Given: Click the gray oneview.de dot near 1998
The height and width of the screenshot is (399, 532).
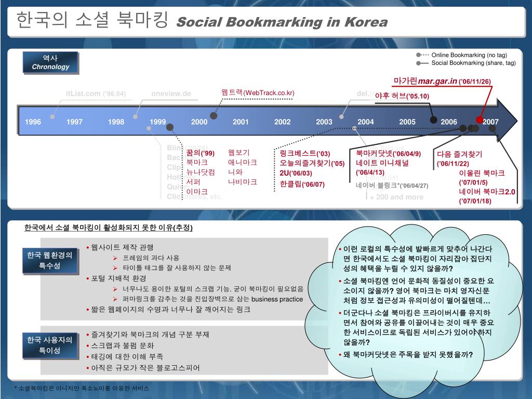Looking at the screenshot, I should pyautogui.click(x=136, y=117).
